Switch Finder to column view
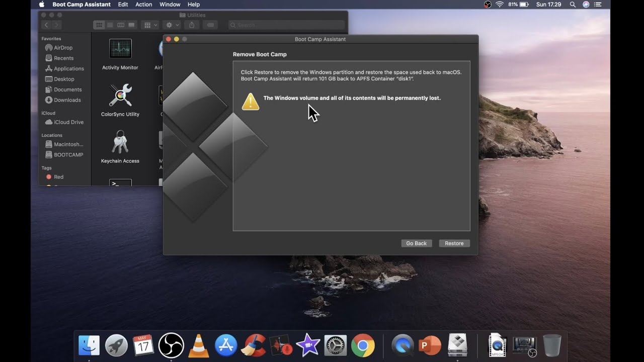The width and height of the screenshot is (644, 362). pyautogui.click(x=121, y=25)
